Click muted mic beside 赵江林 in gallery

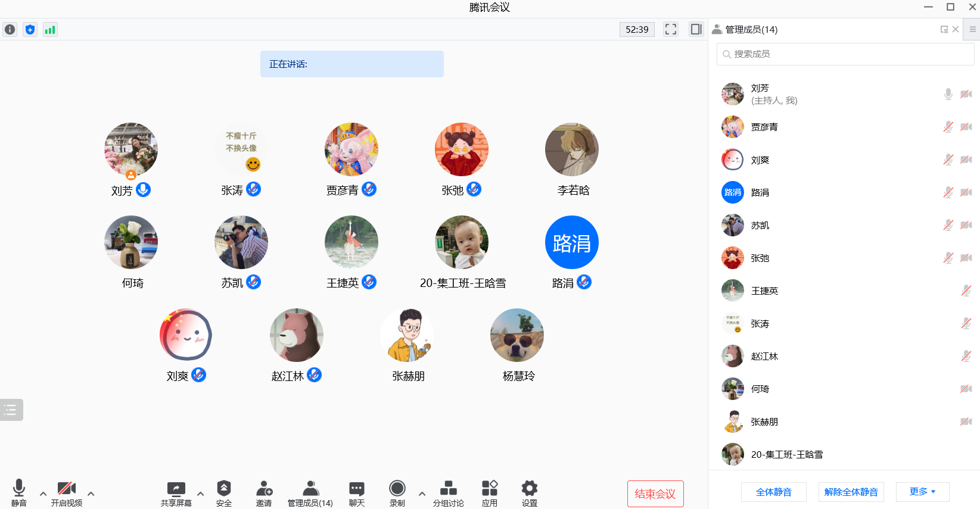pyautogui.click(x=315, y=375)
